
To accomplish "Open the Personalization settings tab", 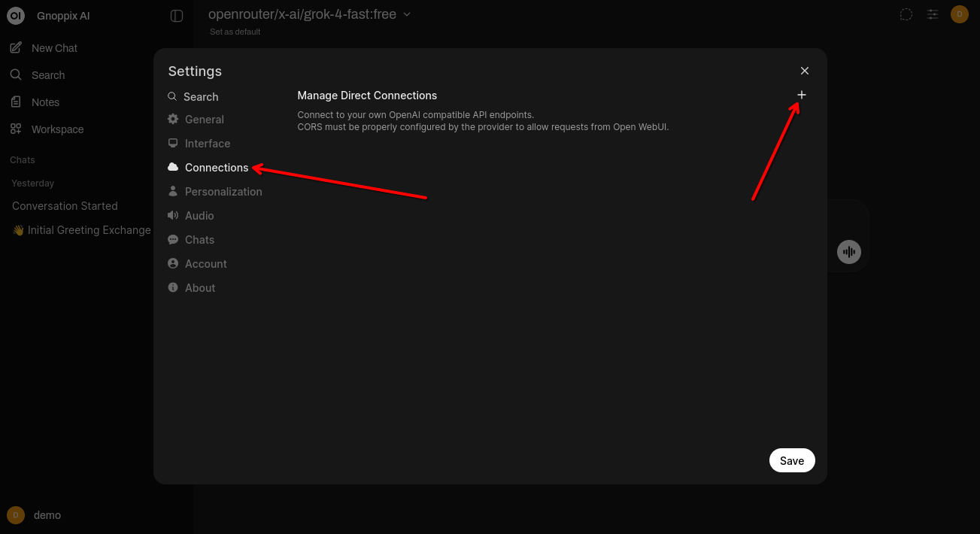I will click(x=223, y=192).
